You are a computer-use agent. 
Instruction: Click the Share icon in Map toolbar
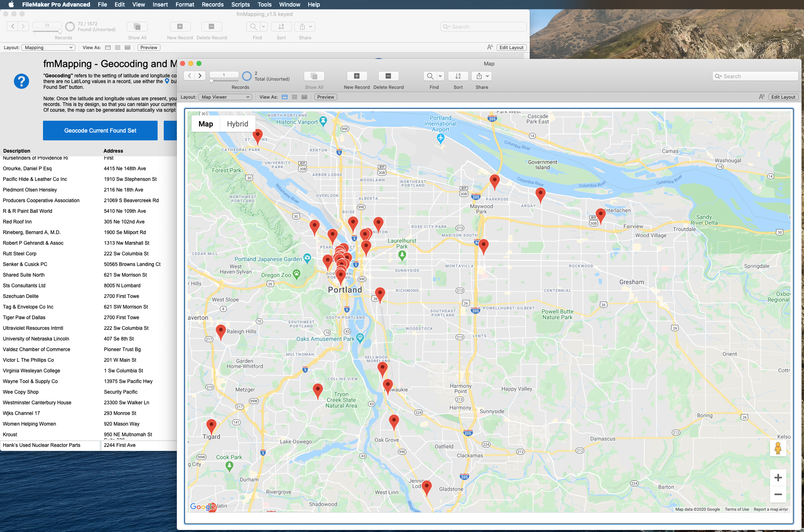(479, 76)
